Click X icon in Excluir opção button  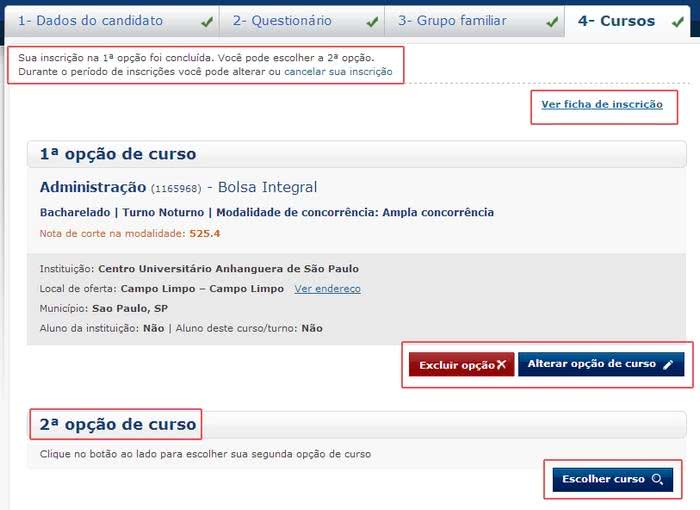pyautogui.click(x=502, y=364)
